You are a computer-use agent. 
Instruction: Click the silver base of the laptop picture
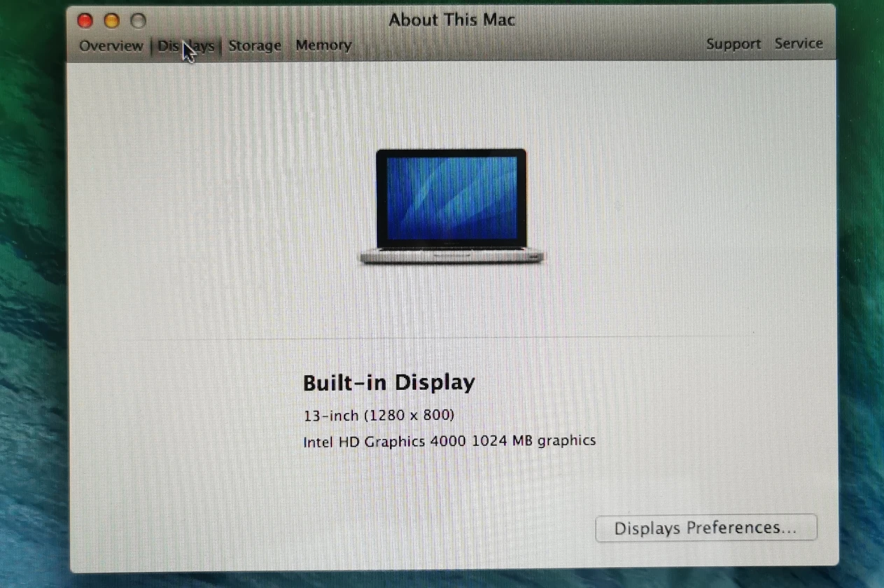click(x=451, y=256)
